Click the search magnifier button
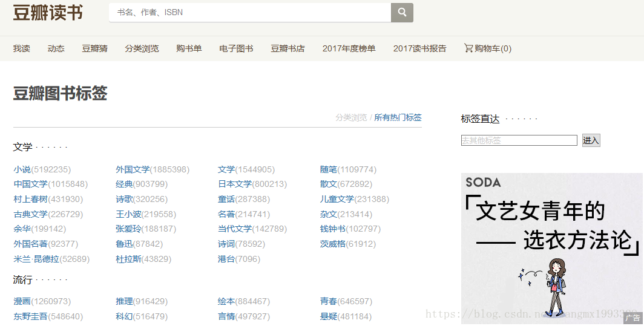 402,12
